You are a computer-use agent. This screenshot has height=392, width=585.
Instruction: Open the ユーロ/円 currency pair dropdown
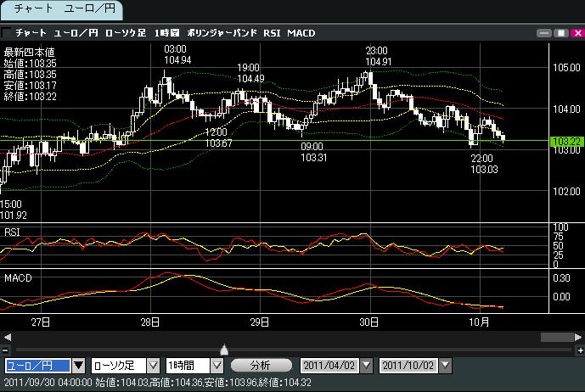79,366
